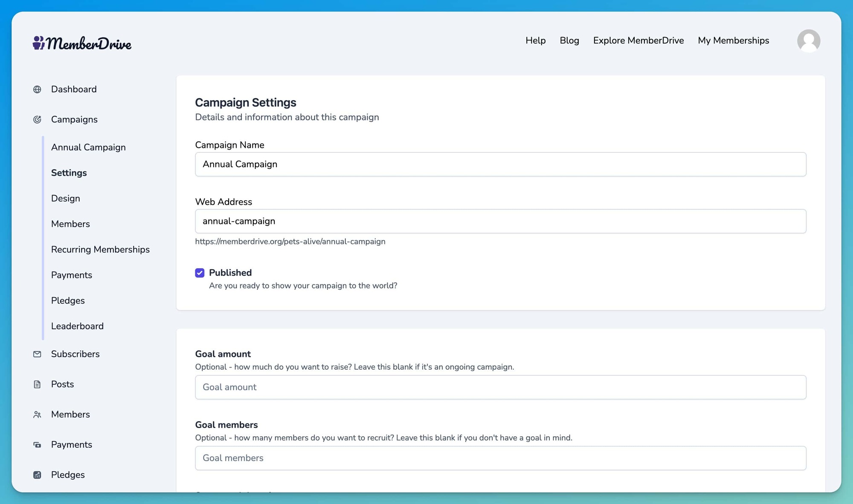Uncheck the Published checkbox
This screenshot has width=853, height=504.
(x=200, y=273)
